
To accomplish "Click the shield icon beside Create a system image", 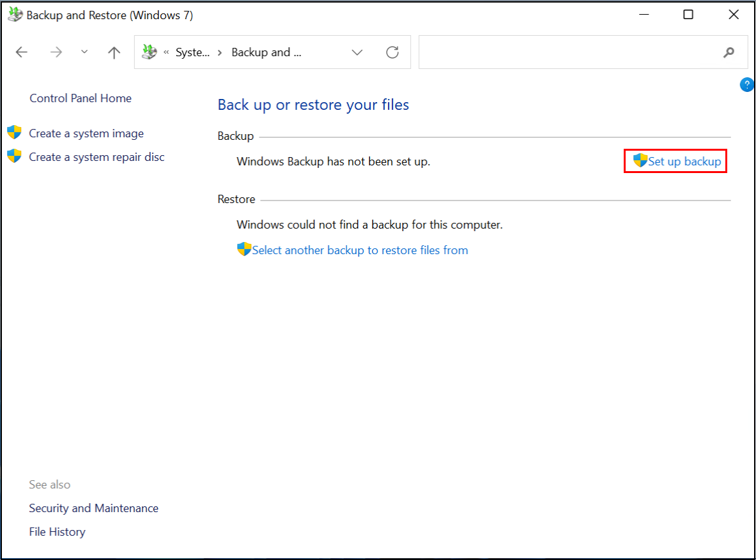I will 15,132.
